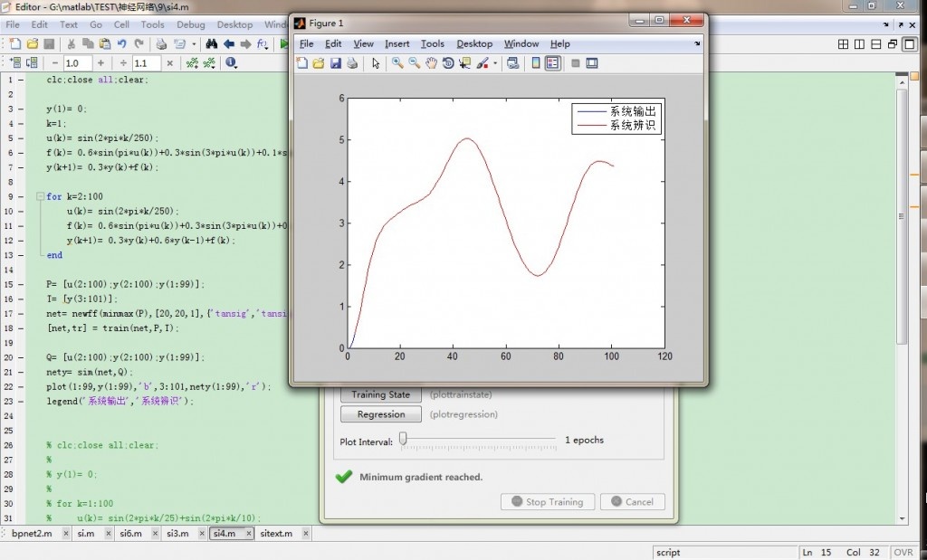Click the multiplier field showing 1.1
The image size is (927, 560).
[x=147, y=62]
